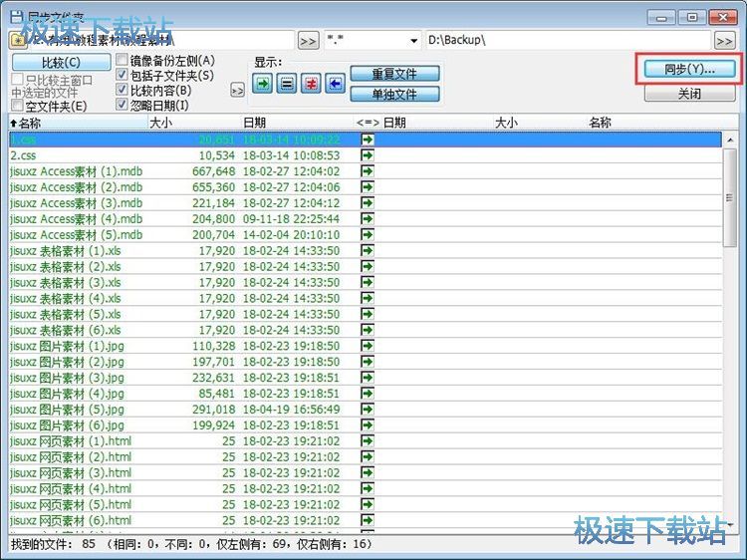Sort by left 名称 column header
Screen dimensions: 747x560
[x=79, y=123]
